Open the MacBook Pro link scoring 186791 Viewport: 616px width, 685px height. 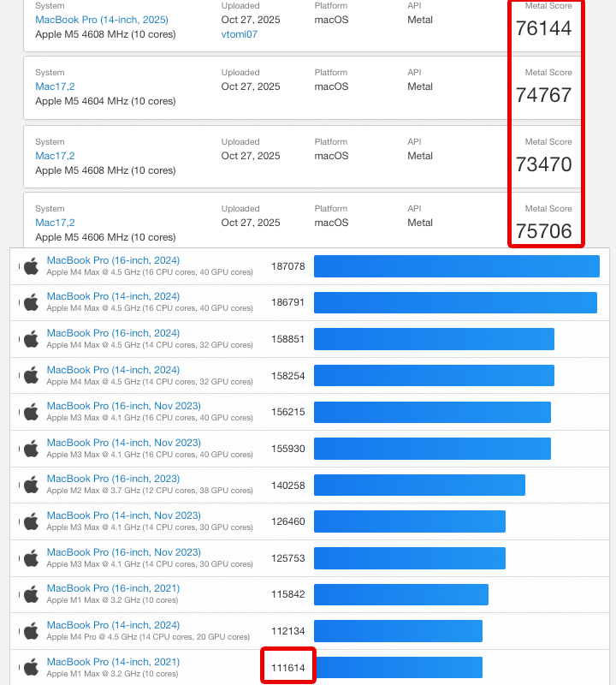tap(113, 296)
